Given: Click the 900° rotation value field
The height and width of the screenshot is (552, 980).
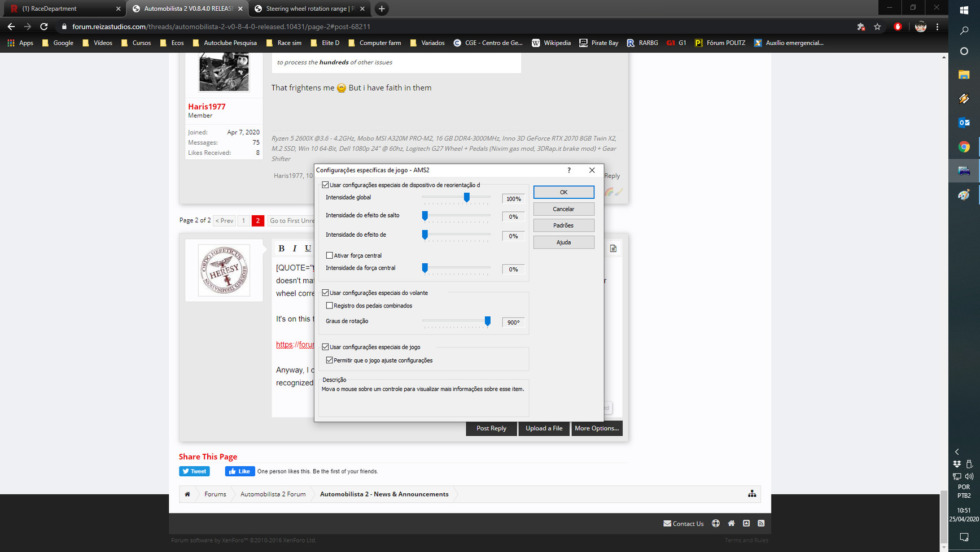Looking at the screenshot, I should pos(513,322).
